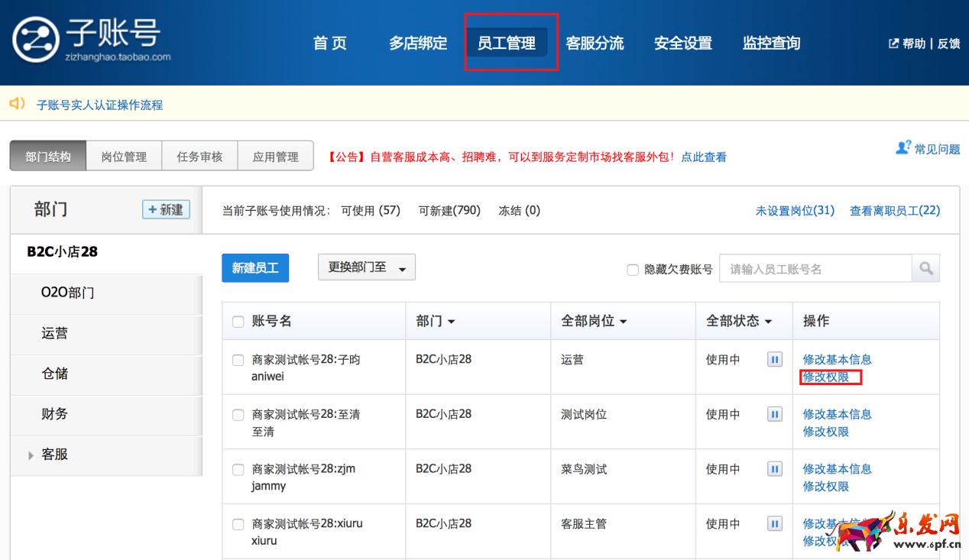Click 修改权限 for 子昀 account
969x560 pixels.
[x=825, y=377]
